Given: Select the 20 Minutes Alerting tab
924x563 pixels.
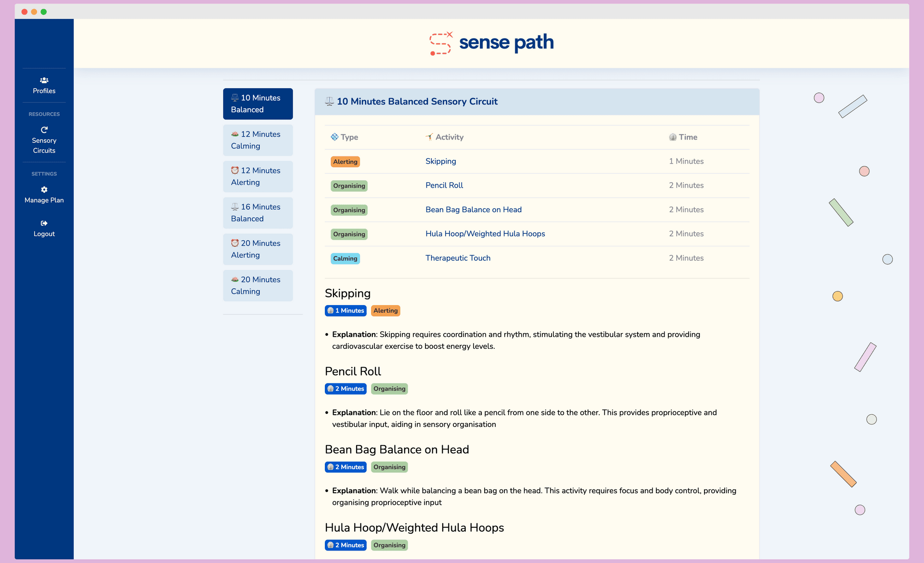Looking at the screenshot, I should click(257, 249).
